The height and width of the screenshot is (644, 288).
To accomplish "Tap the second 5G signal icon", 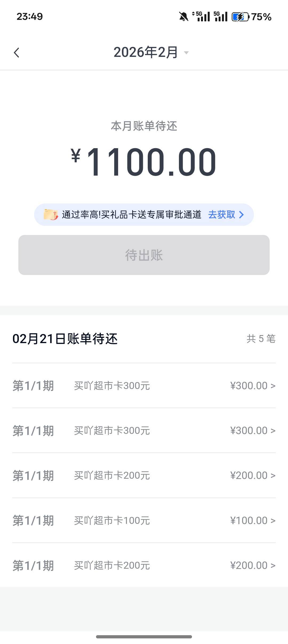I will point(221,17).
